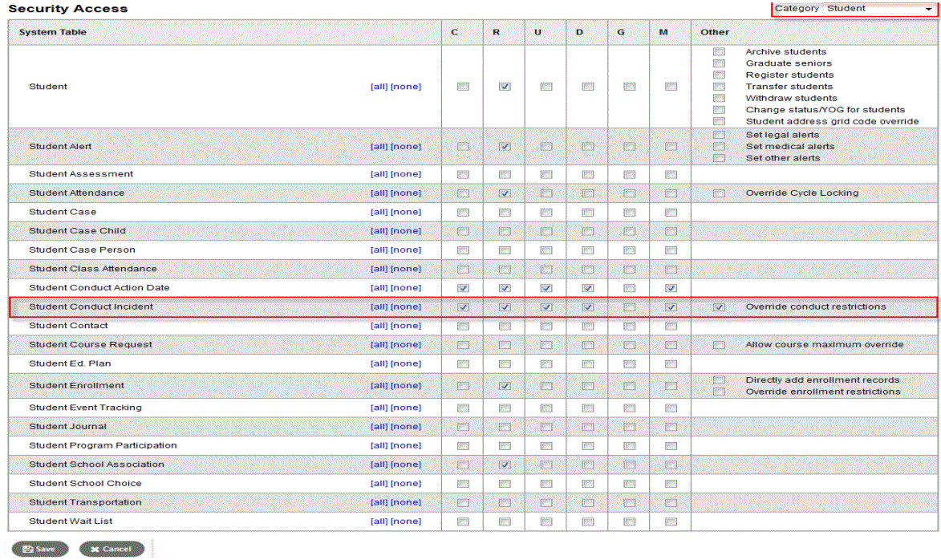The width and height of the screenshot is (941, 560).
Task: Click [all] link for Student Assessment
Action: (379, 174)
